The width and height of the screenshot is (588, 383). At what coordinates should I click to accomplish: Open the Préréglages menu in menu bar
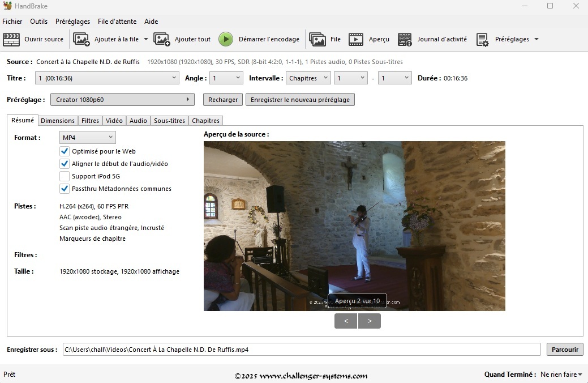[73, 22]
